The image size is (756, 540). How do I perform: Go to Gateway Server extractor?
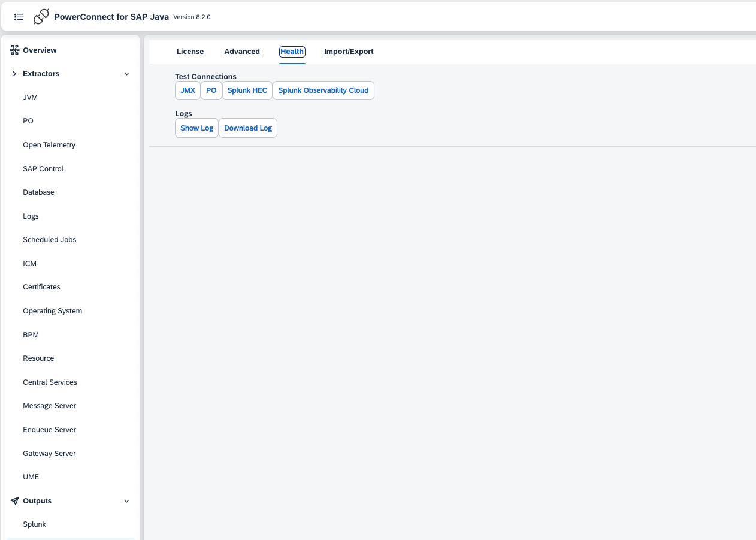click(x=49, y=454)
